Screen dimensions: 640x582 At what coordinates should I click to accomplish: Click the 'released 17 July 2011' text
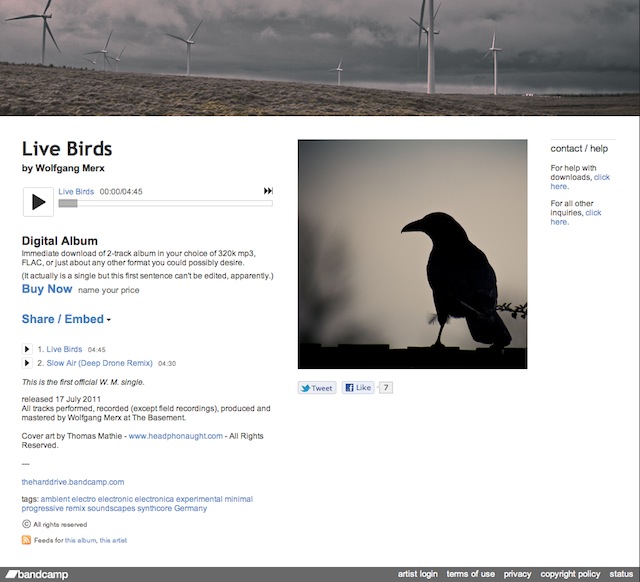61,399
